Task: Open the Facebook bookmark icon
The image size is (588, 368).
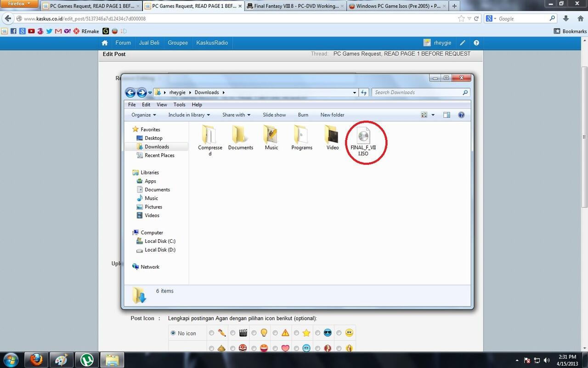Action: (x=14, y=31)
